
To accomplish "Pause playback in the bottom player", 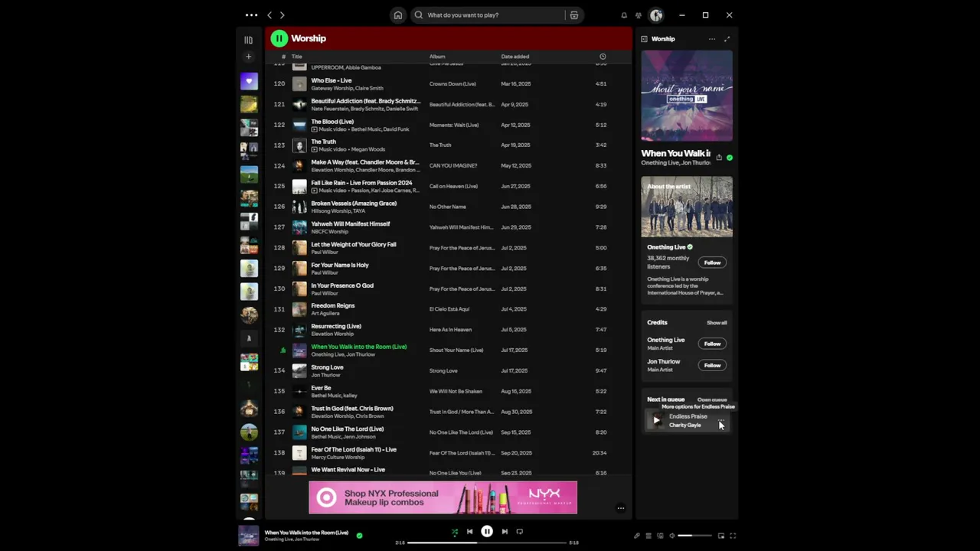I will click(487, 532).
